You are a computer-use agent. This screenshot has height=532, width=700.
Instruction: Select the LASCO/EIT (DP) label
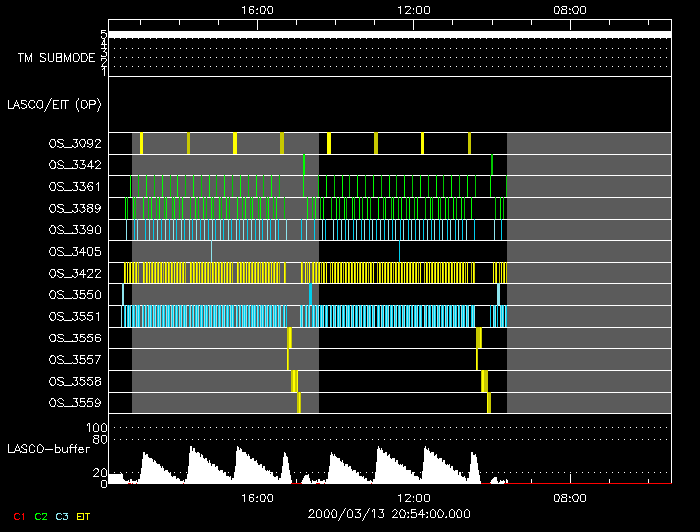pos(54,104)
